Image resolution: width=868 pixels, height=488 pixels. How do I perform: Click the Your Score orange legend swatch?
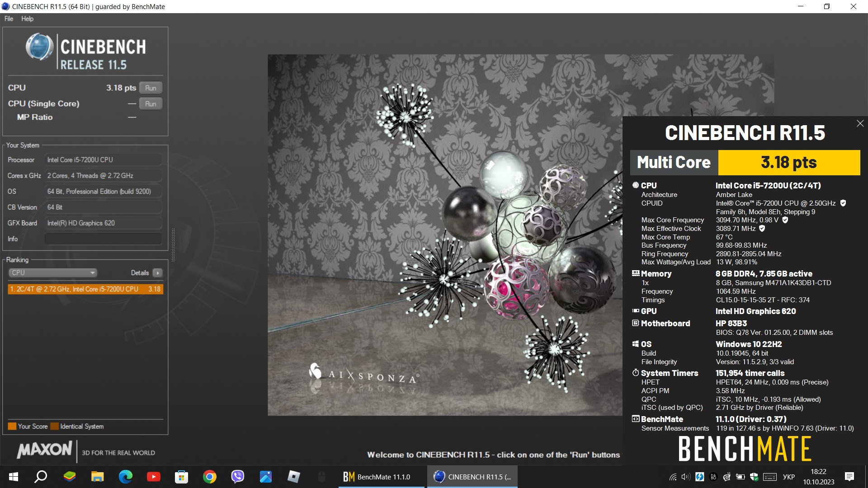click(x=12, y=426)
